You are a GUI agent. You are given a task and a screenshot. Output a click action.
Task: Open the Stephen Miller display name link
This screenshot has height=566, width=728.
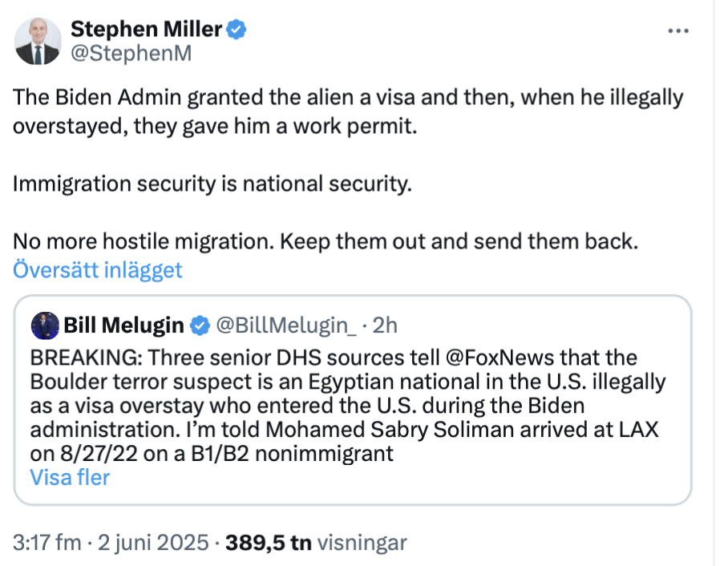[146, 30]
